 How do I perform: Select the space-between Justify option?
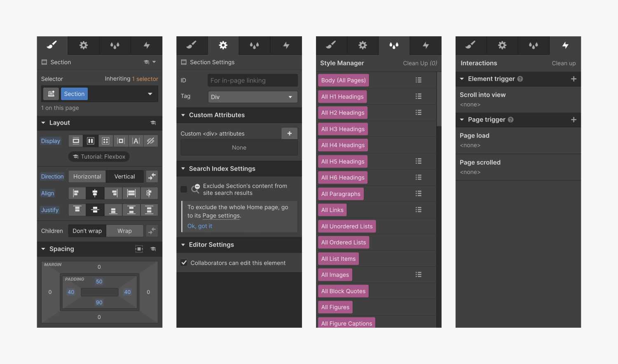point(131,210)
